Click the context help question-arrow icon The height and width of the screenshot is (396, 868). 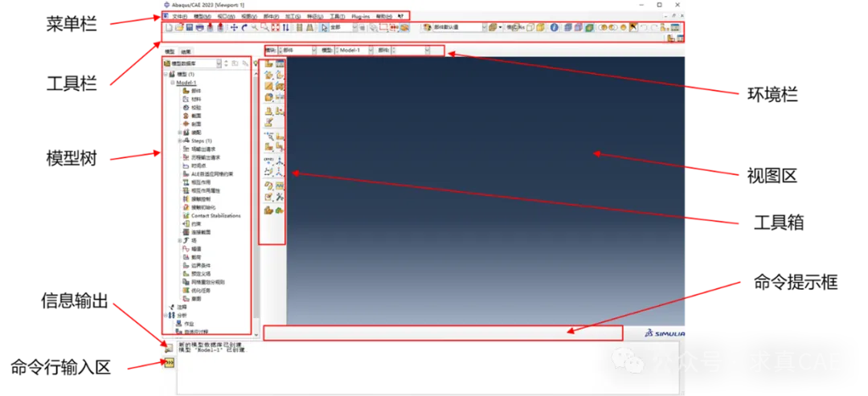pyautogui.click(x=399, y=17)
